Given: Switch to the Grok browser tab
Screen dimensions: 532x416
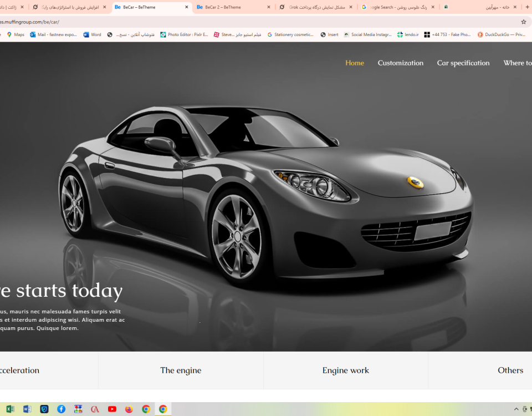Looking at the screenshot, I should [316, 7].
